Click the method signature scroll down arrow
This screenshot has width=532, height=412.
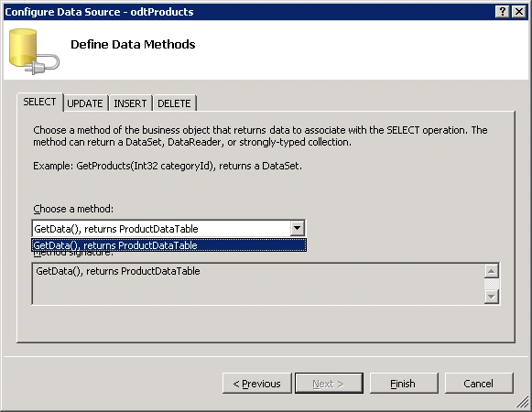(x=492, y=297)
